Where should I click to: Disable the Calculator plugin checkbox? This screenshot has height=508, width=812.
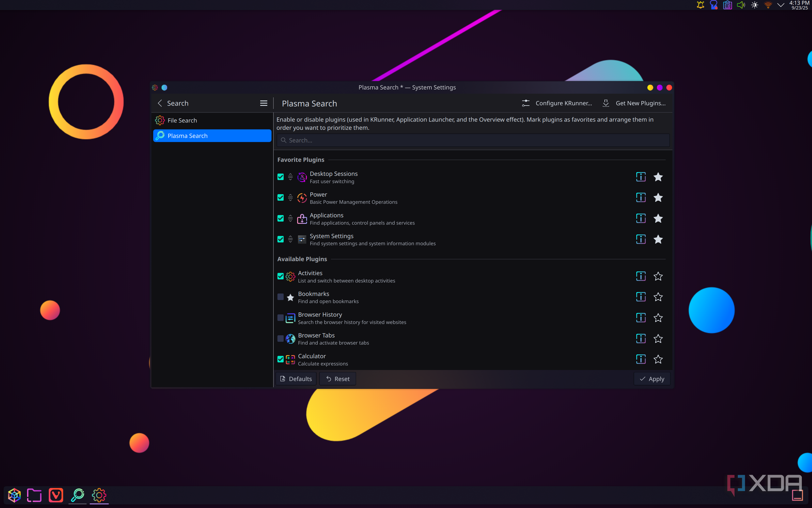pos(281,359)
